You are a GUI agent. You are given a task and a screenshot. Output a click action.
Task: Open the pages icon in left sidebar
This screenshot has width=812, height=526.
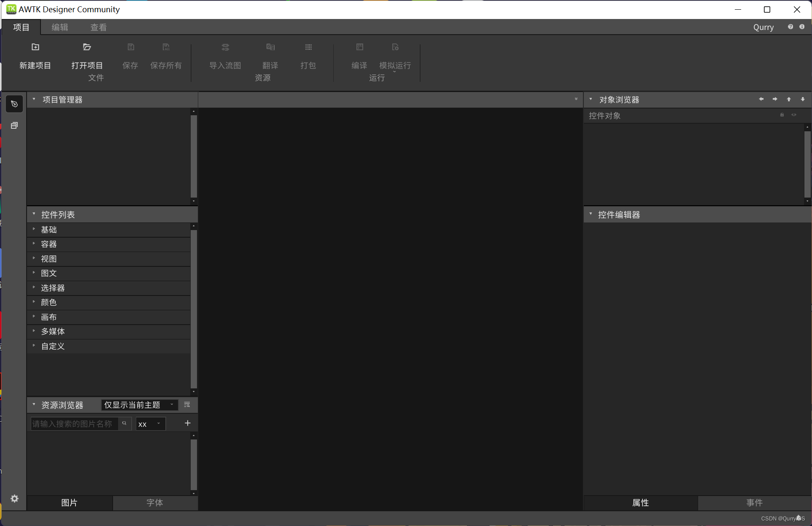coord(14,125)
